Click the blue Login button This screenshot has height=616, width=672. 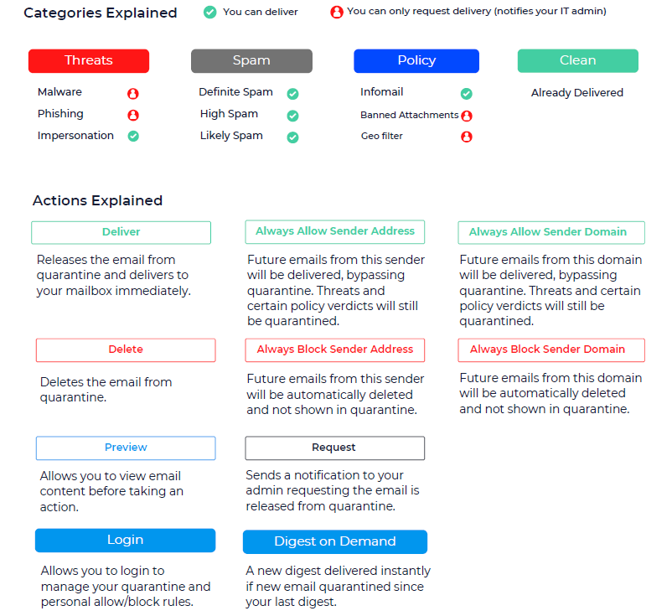click(125, 541)
